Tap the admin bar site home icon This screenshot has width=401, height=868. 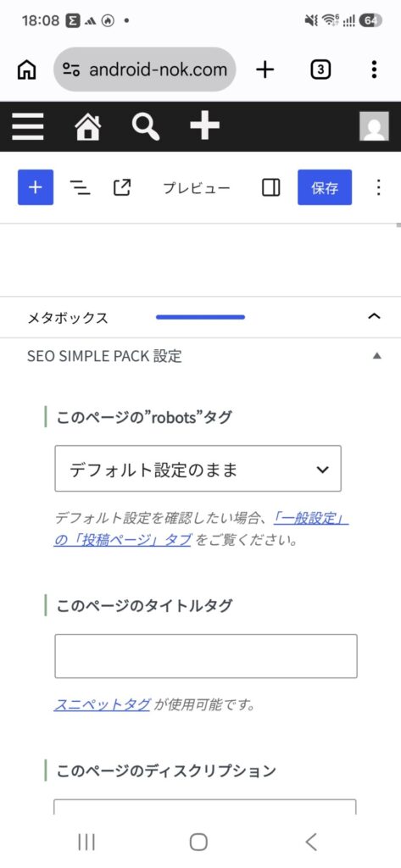(88, 126)
